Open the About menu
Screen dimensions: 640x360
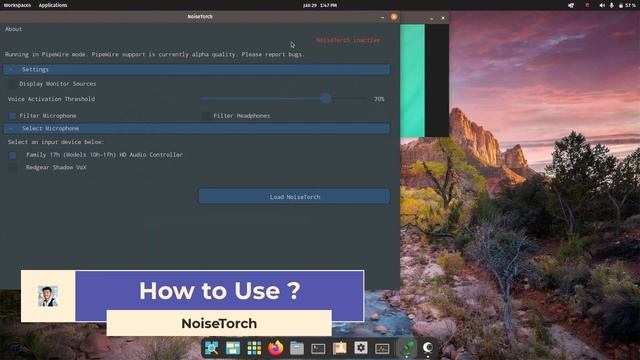13,29
